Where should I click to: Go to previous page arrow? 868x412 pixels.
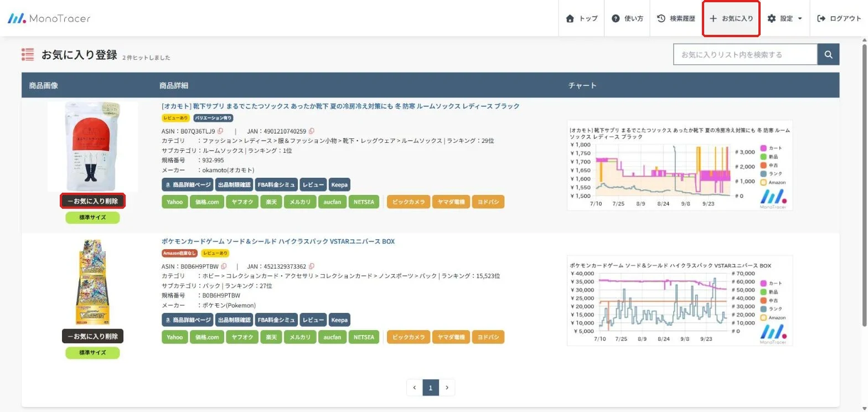pos(415,388)
